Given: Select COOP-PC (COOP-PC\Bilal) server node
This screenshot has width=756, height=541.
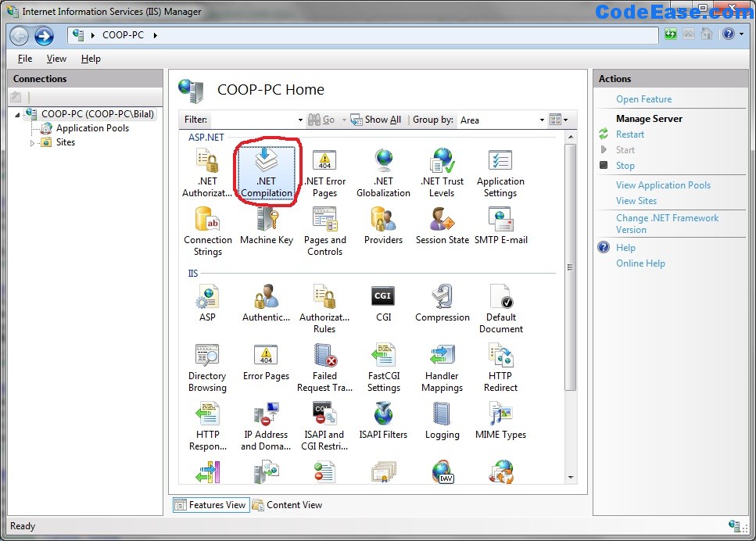Looking at the screenshot, I should (98, 114).
